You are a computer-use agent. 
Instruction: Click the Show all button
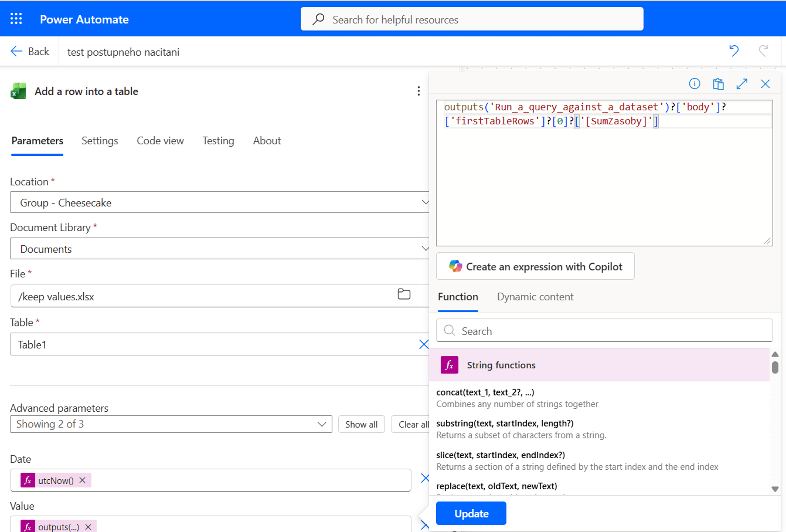[361, 424]
